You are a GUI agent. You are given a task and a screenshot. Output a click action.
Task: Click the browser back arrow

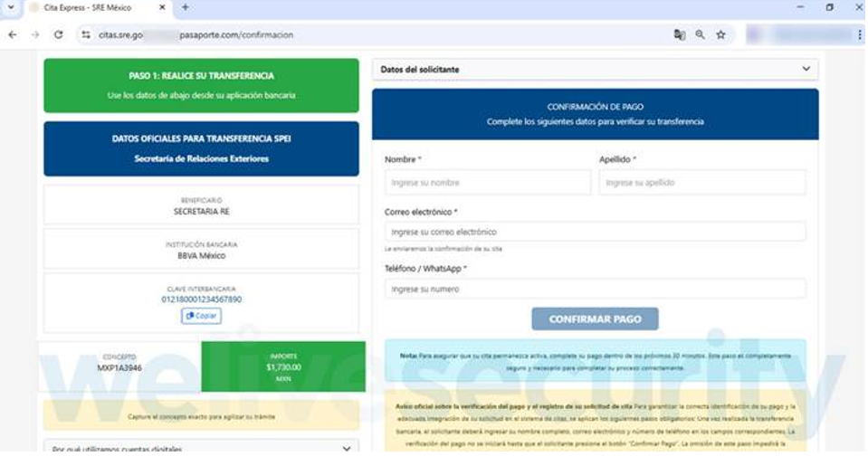pyautogui.click(x=12, y=34)
